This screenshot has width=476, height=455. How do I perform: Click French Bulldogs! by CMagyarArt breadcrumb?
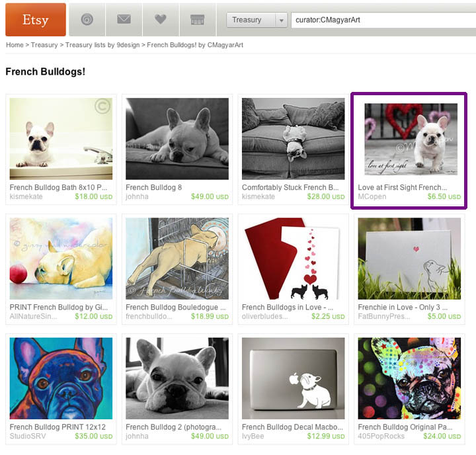click(x=195, y=45)
